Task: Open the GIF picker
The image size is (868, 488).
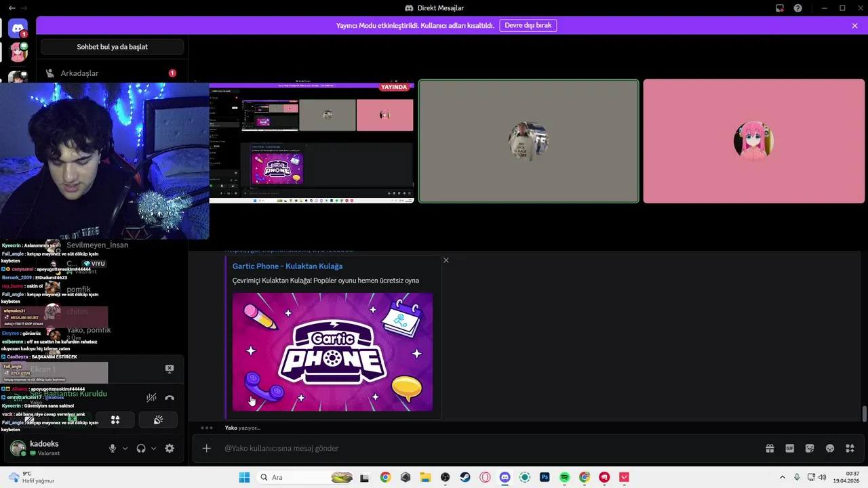Action: pos(789,448)
